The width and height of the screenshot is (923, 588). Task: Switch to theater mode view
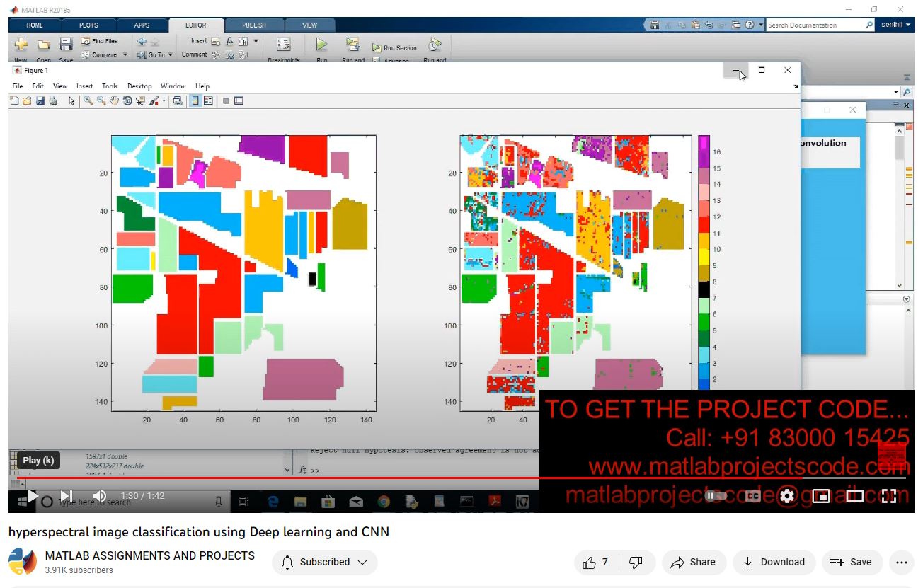(854, 496)
